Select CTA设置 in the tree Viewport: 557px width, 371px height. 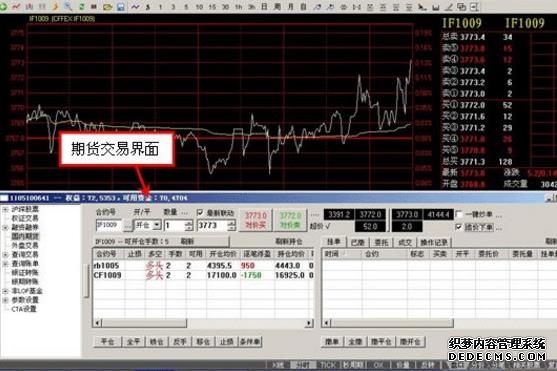[x=24, y=309]
